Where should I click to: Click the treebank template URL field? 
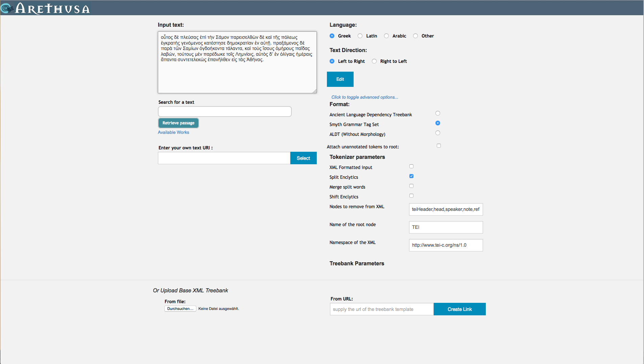pos(381,309)
